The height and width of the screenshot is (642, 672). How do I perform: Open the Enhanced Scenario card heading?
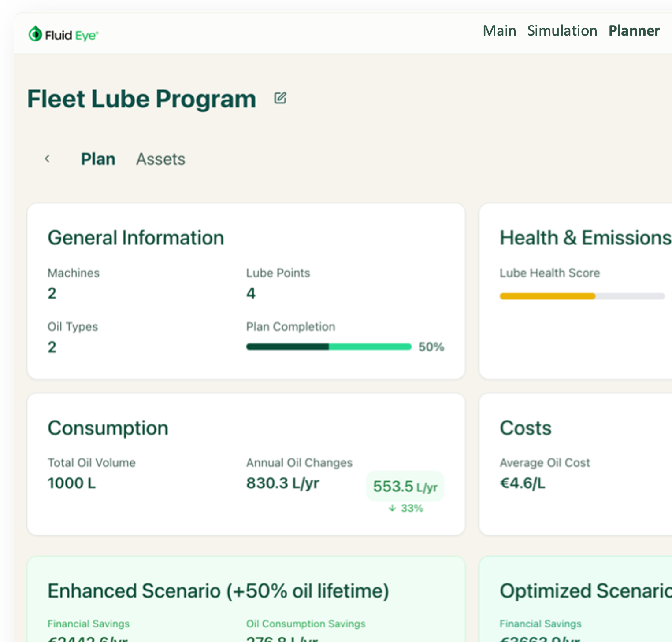(x=218, y=591)
